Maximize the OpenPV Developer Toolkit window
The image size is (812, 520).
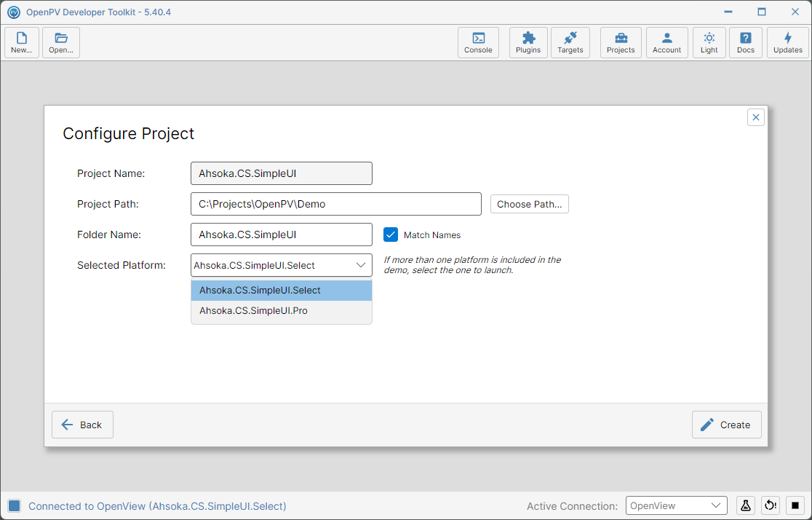coord(762,12)
